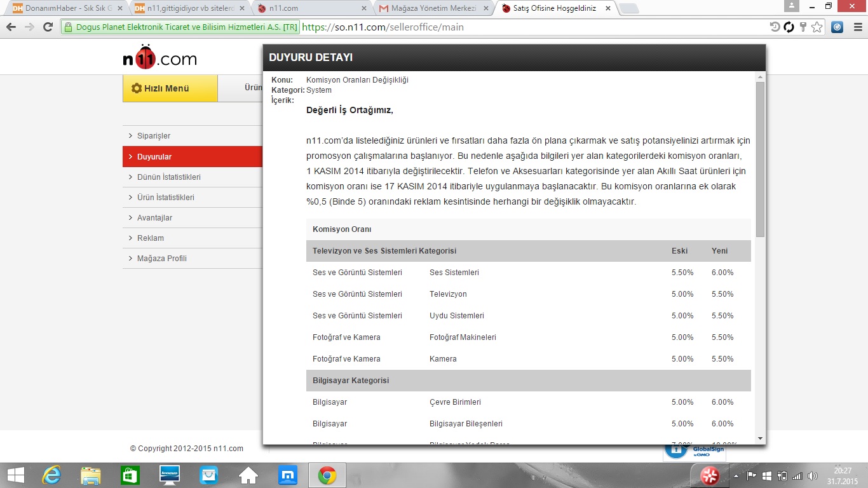
Task: Click the green SSL padlock icon
Action: pyautogui.click(x=69, y=27)
